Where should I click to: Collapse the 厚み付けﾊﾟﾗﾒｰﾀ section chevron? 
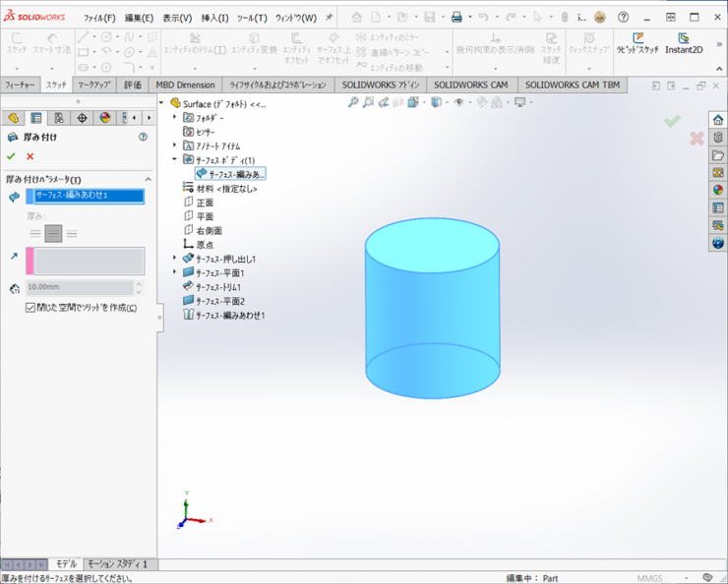tap(149, 180)
